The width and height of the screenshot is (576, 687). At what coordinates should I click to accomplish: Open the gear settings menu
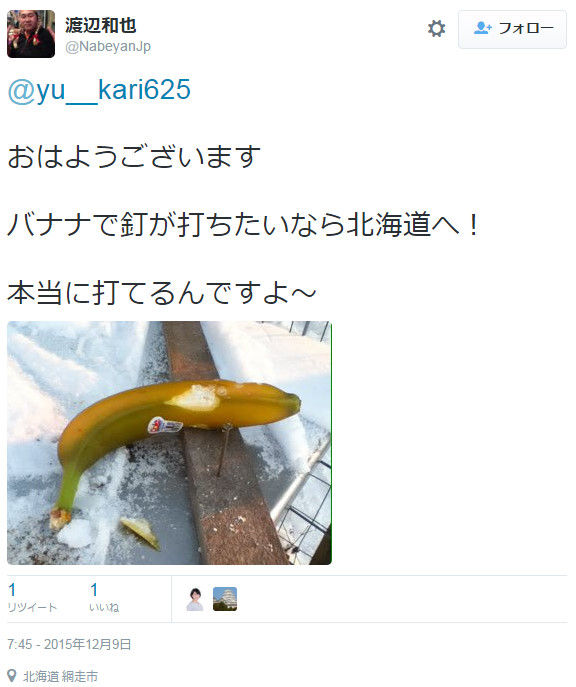[x=436, y=28]
